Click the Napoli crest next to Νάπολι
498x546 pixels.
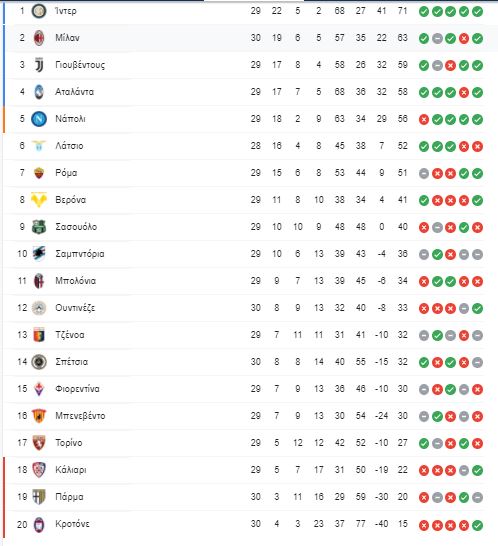click(x=39, y=119)
